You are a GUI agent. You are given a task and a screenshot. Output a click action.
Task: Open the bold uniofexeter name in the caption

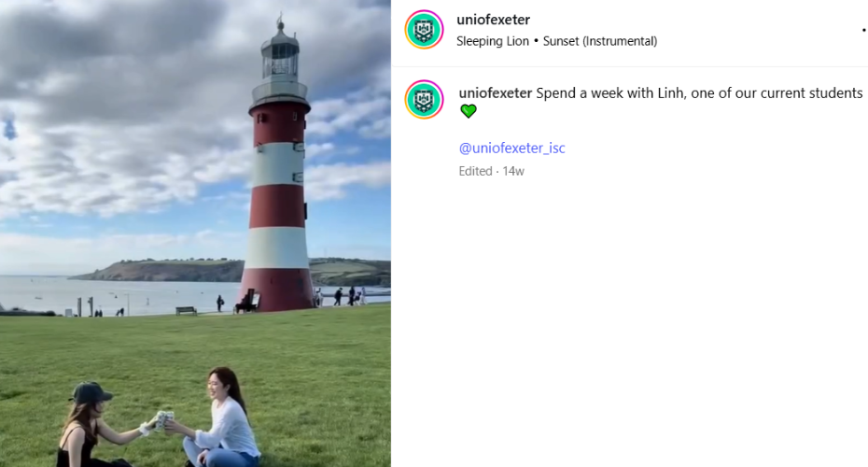point(496,93)
